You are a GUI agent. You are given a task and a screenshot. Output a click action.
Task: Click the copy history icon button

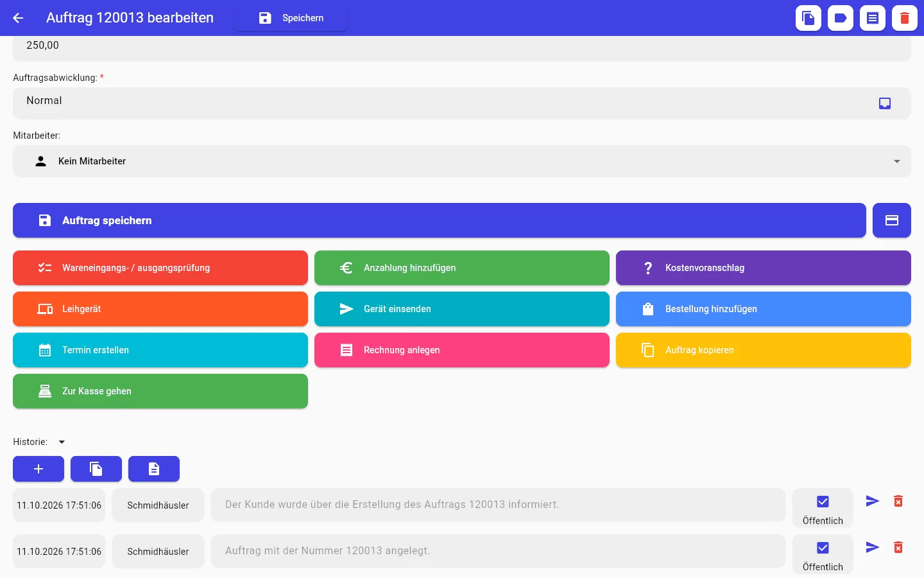coord(96,469)
